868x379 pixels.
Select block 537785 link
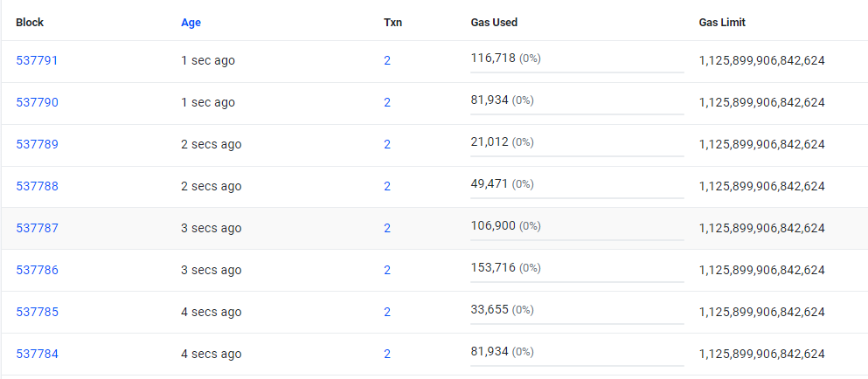pyautogui.click(x=37, y=312)
